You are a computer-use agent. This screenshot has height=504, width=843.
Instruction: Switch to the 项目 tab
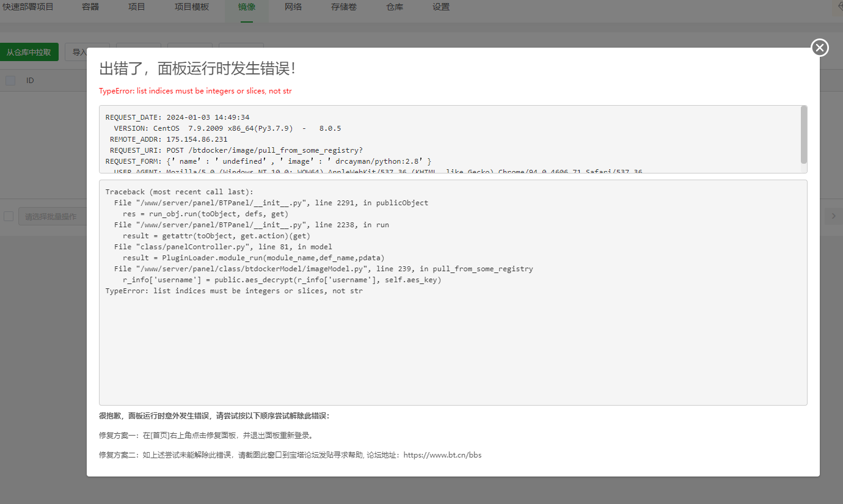[137, 7]
